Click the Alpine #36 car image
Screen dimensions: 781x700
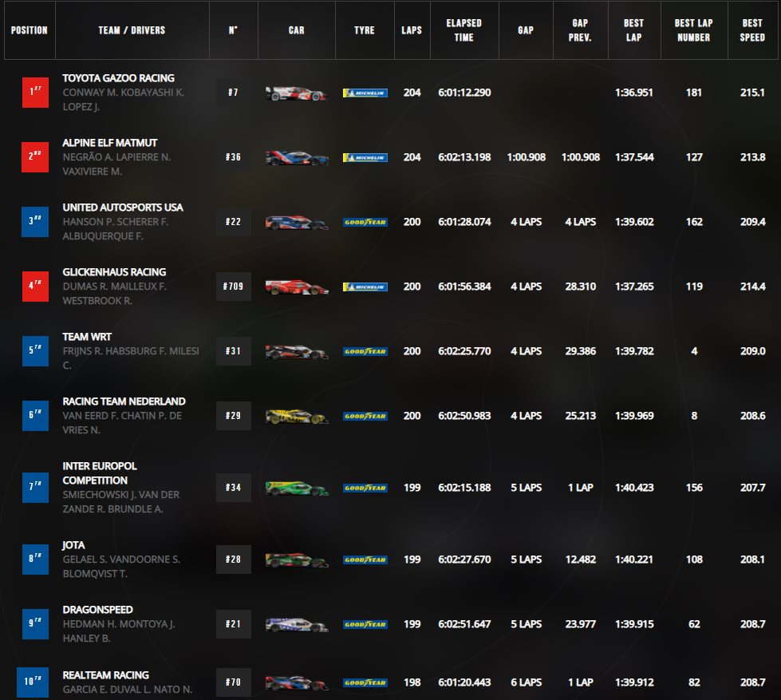pos(296,157)
